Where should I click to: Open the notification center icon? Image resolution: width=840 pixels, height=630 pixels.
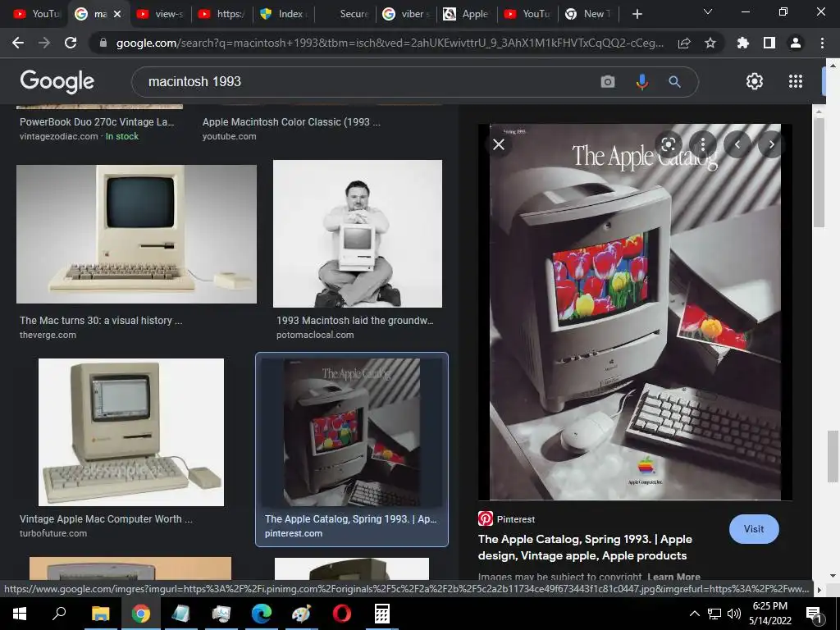click(815, 614)
